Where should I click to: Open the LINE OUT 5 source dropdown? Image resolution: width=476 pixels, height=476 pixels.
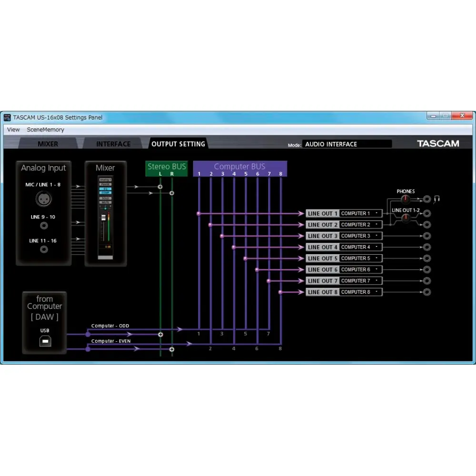pyautogui.click(x=360, y=258)
